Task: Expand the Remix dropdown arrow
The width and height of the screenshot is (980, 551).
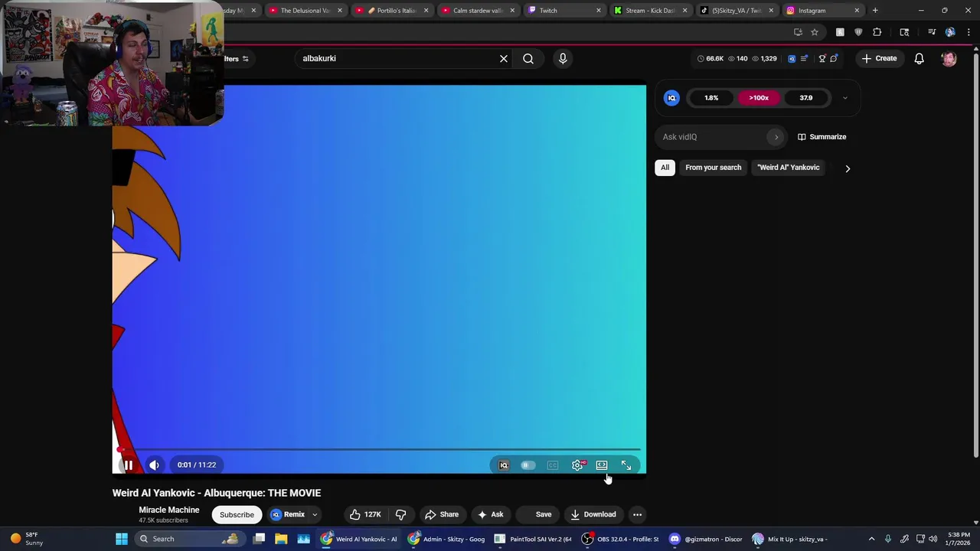Action: tap(314, 514)
